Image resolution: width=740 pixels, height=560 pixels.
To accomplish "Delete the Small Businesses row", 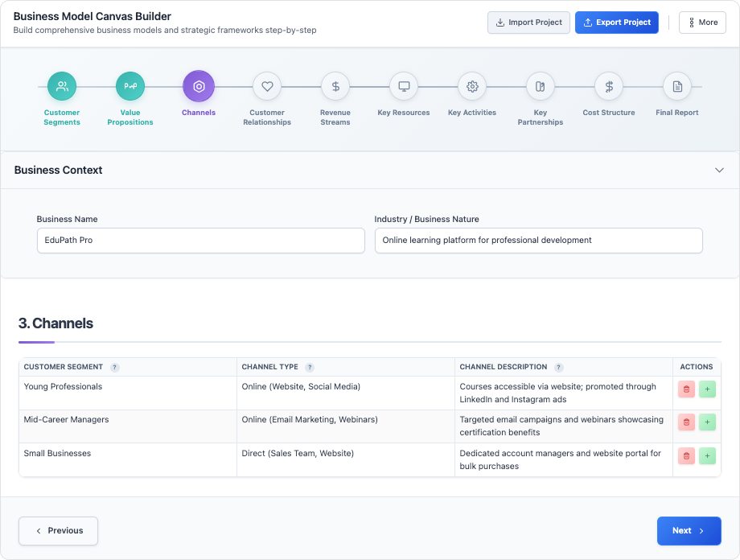I will [x=686, y=456].
